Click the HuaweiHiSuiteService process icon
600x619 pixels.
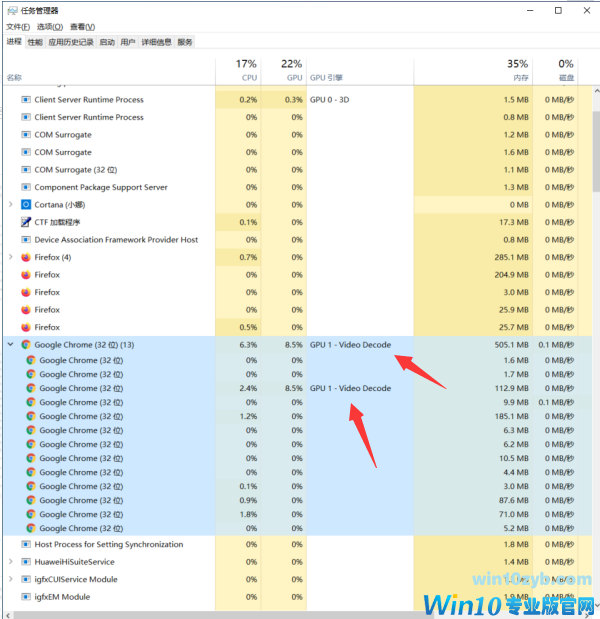coord(26,562)
